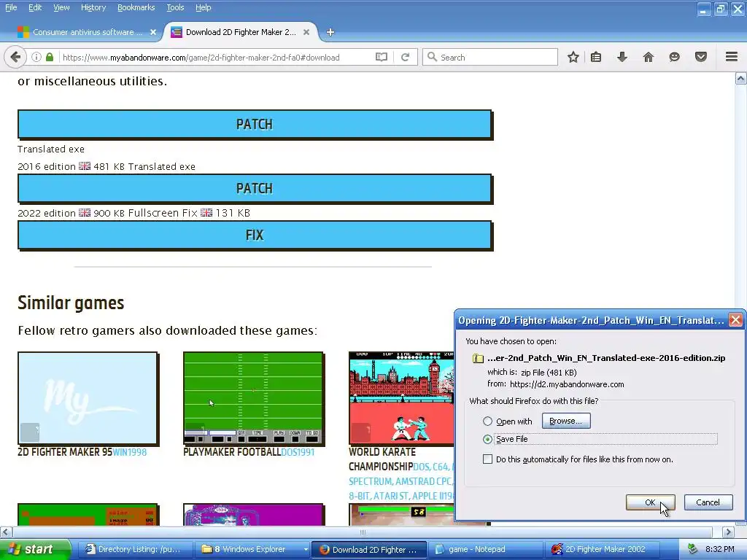Open 2D Fighter Maker 95 link
The width and height of the screenshot is (747, 560).
[65, 452]
